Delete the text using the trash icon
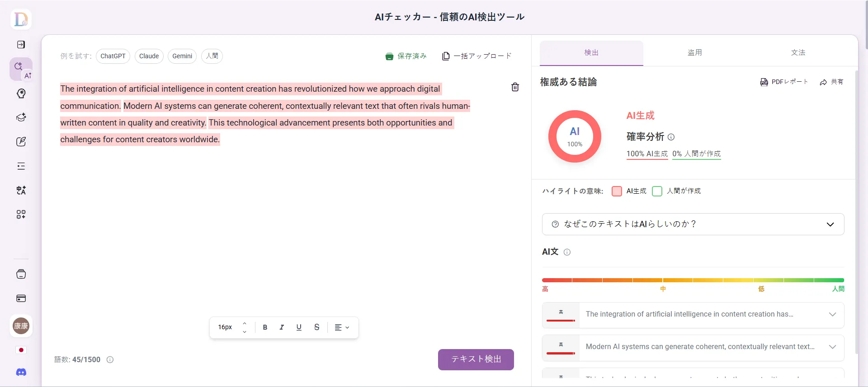868x387 pixels. pyautogui.click(x=515, y=87)
